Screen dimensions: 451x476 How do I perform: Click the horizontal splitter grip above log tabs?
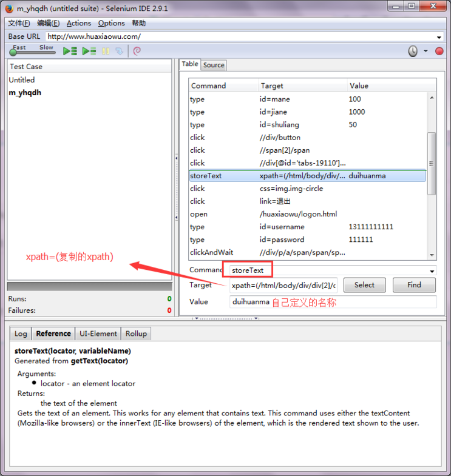coord(226,318)
